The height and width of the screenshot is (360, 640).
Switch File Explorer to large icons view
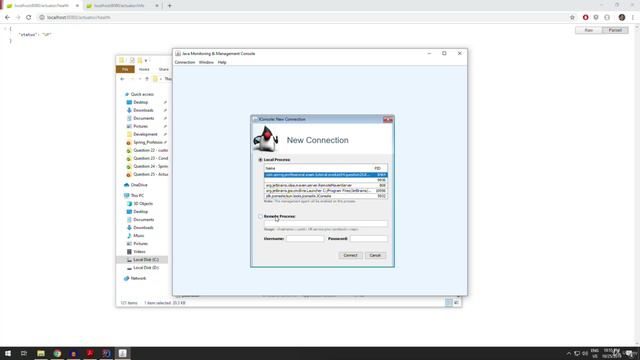pos(456,302)
